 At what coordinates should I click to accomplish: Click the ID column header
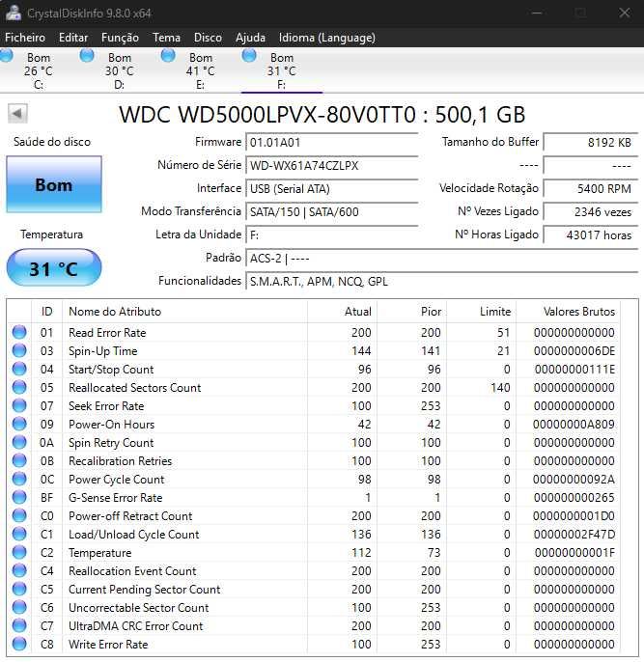coord(47,312)
